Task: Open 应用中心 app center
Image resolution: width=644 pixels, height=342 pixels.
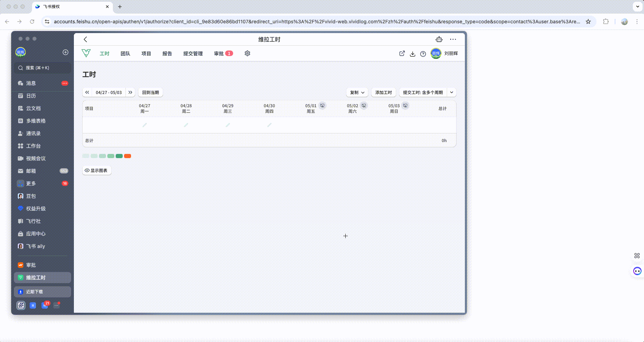Action: point(43,234)
